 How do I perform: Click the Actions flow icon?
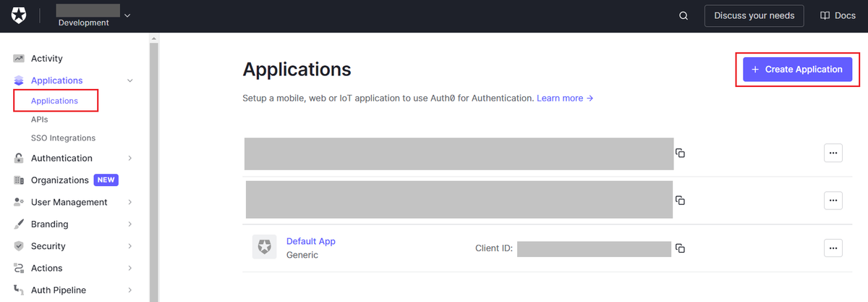click(x=19, y=269)
